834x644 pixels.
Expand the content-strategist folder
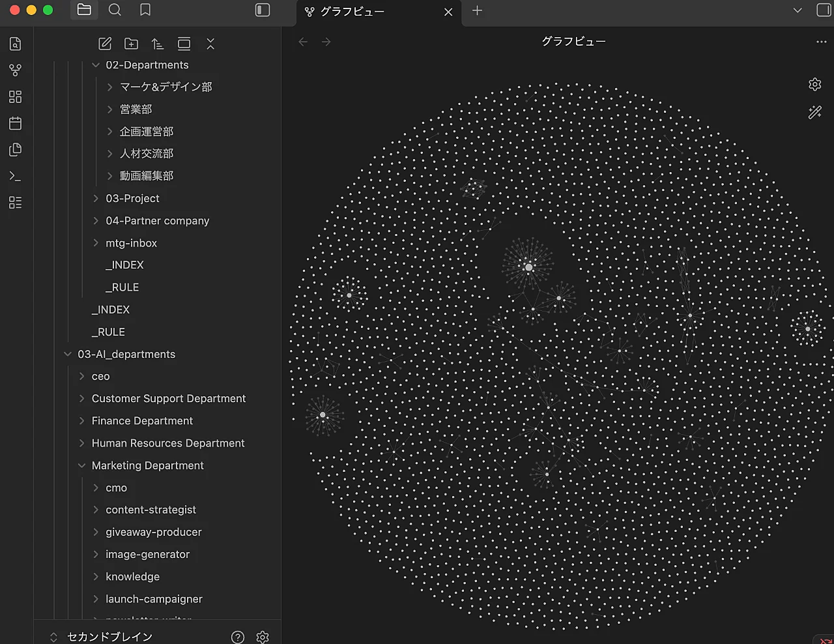click(x=96, y=510)
